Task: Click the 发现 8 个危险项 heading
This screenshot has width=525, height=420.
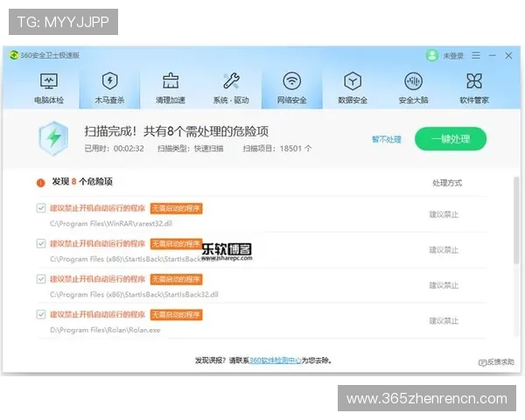Action: point(82,182)
